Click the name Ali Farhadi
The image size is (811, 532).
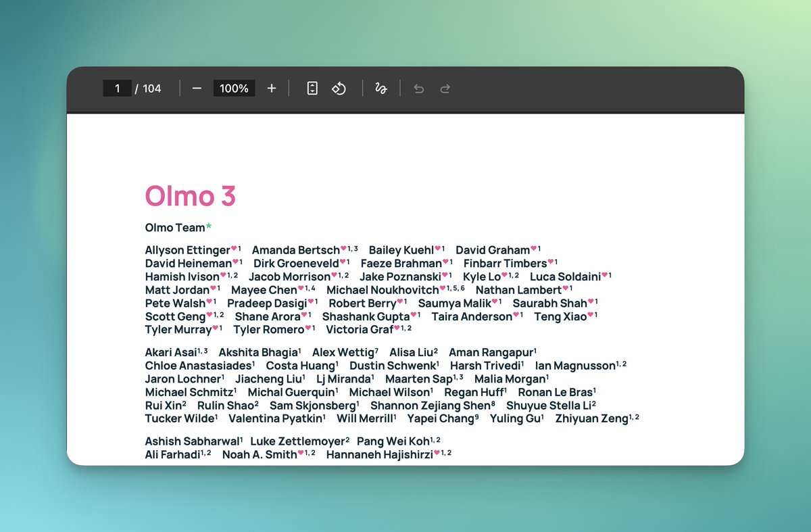[172, 454]
